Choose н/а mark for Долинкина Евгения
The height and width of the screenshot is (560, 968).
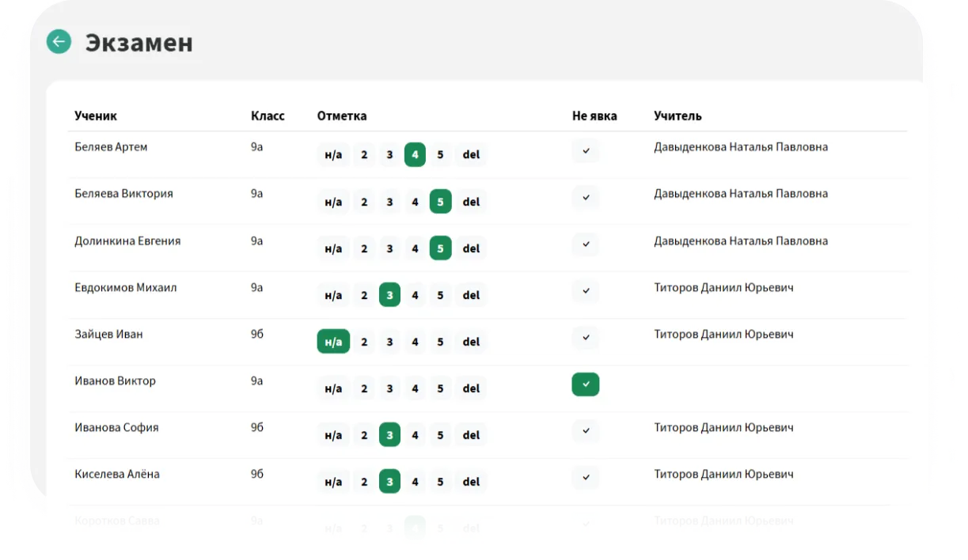333,249
